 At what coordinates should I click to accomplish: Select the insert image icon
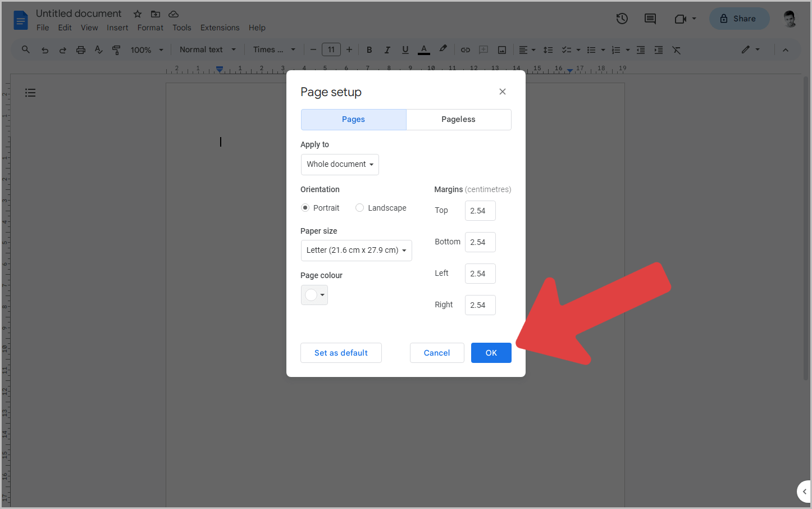coord(501,49)
